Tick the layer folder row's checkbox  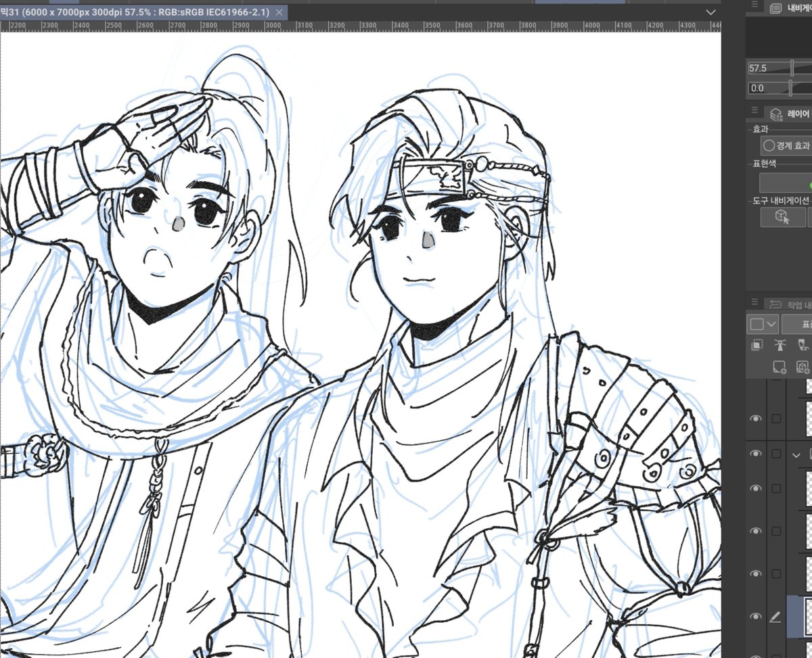(x=776, y=454)
